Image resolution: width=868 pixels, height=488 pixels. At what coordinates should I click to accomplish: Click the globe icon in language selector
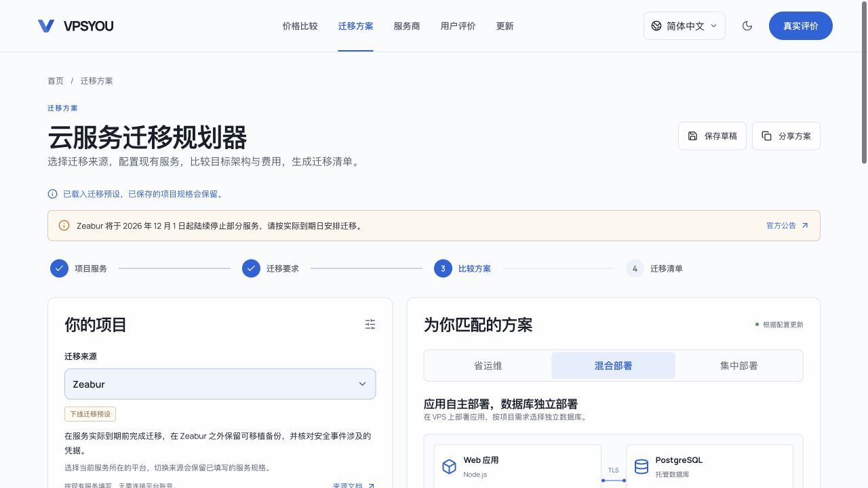click(x=656, y=26)
